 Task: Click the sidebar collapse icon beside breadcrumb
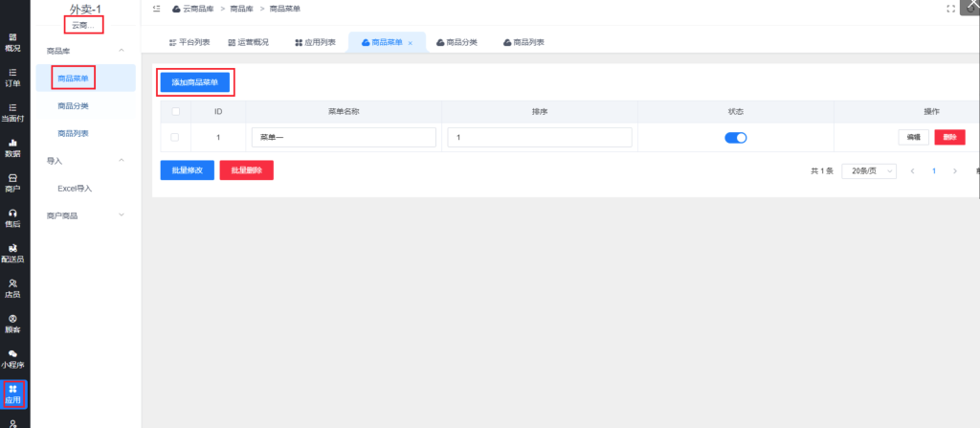coord(156,9)
